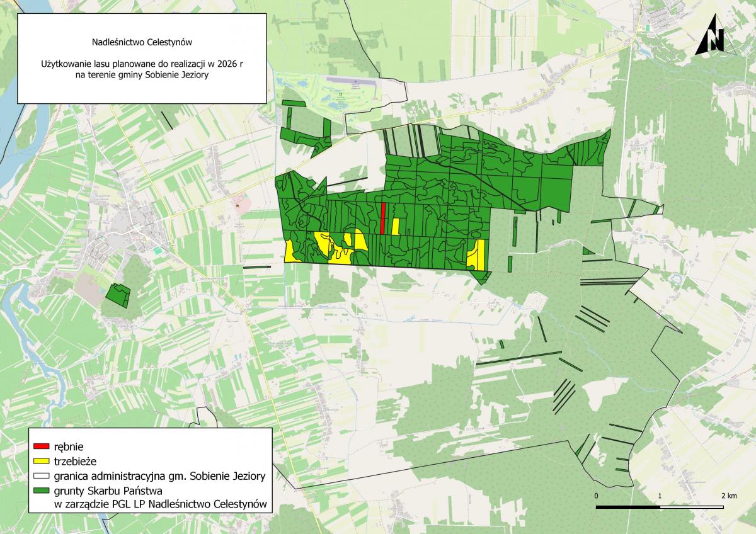Click the "0" mark on the scale bar

(x=596, y=496)
